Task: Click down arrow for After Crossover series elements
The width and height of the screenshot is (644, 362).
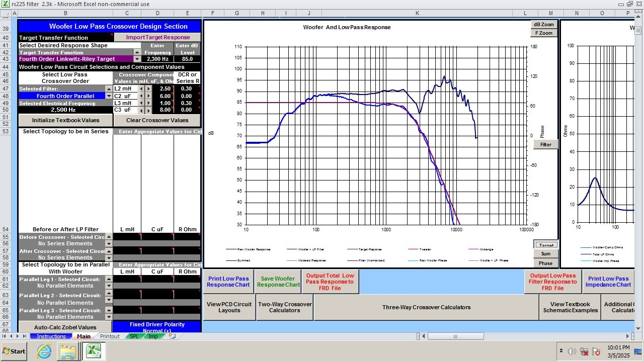Action: coord(109,257)
